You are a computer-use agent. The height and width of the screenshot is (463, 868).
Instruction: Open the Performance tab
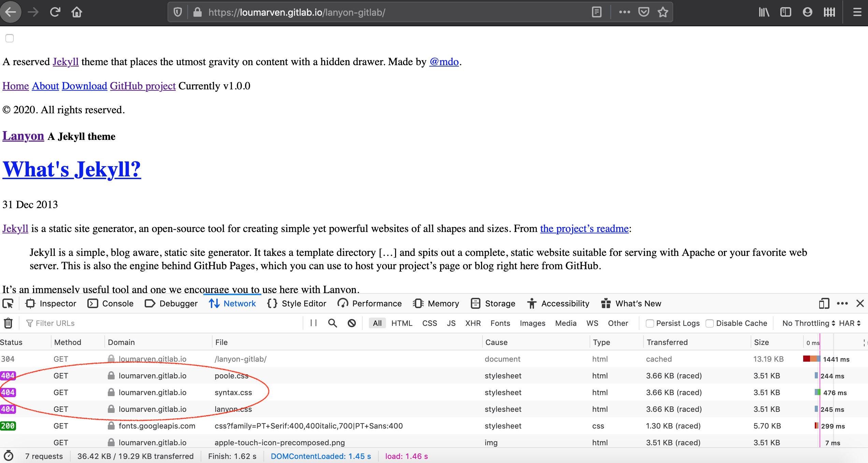coord(370,303)
